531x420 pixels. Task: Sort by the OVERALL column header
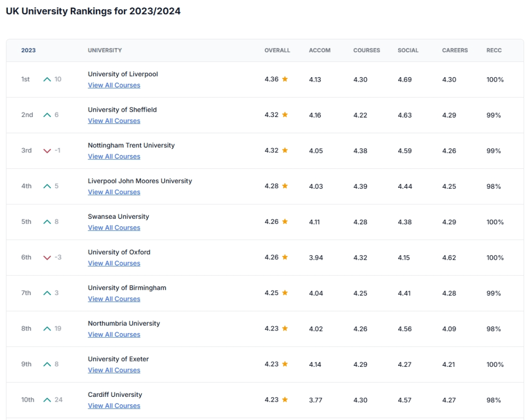pos(277,50)
